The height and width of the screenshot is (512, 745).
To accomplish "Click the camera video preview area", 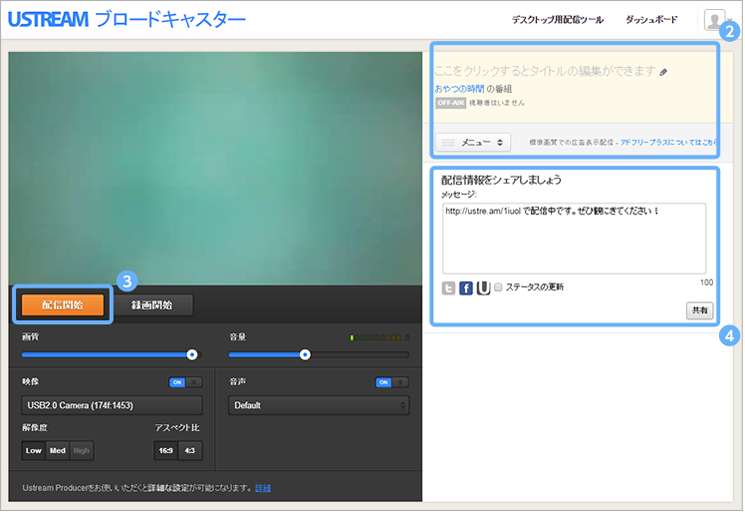I will [215, 169].
